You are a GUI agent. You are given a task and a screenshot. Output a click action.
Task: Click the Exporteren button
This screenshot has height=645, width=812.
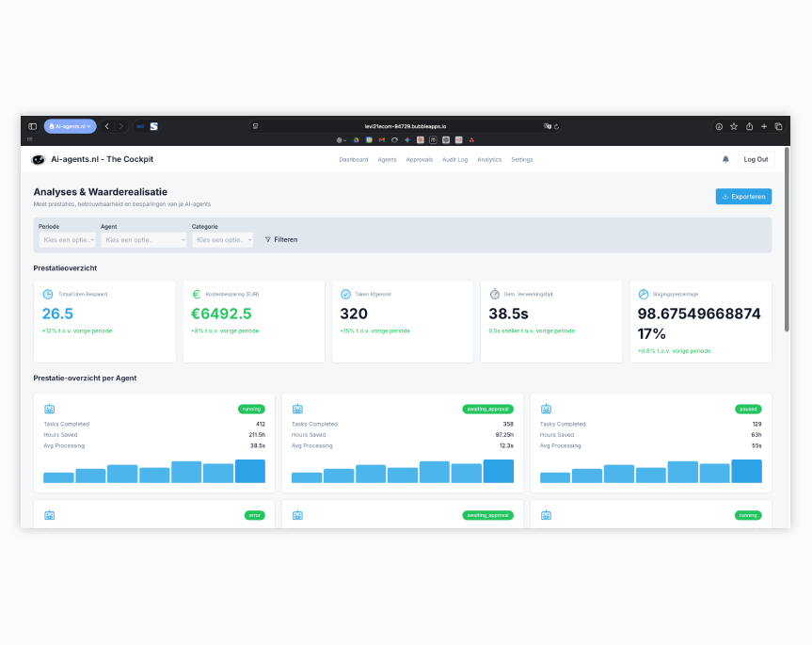click(741, 197)
